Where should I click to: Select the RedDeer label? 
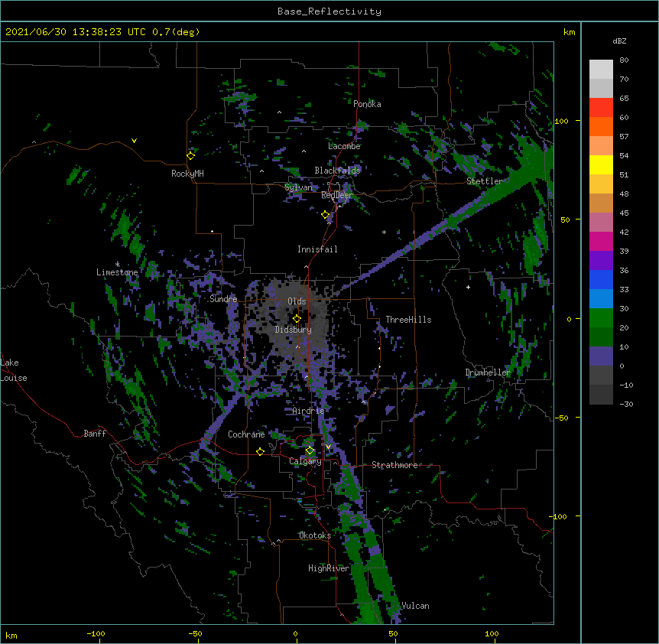(337, 195)
